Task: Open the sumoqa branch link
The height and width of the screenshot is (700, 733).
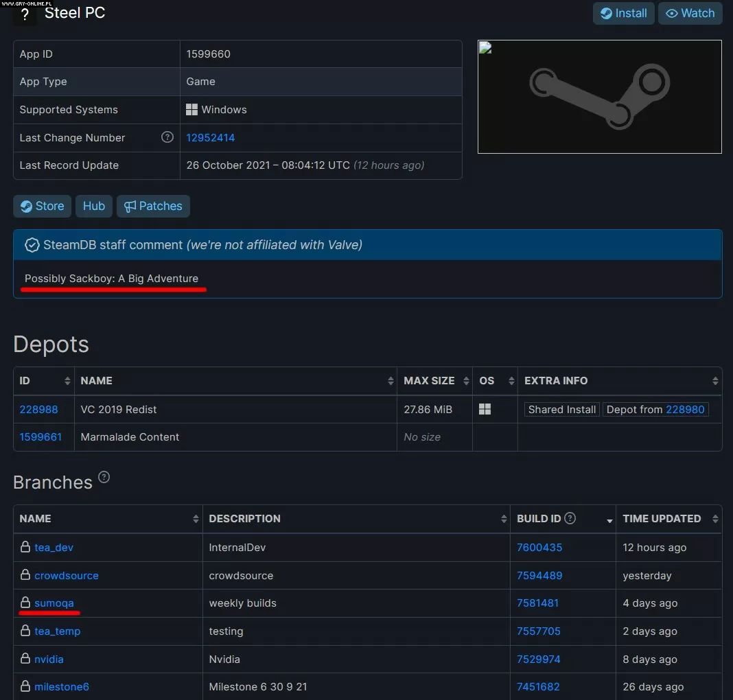Action: (54, 603)
